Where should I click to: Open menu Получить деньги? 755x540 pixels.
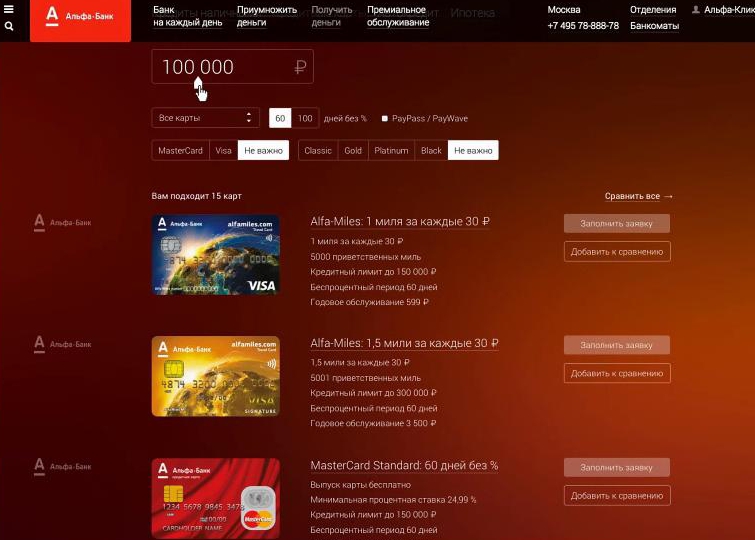pyautogui.click(x=332, y=16)
